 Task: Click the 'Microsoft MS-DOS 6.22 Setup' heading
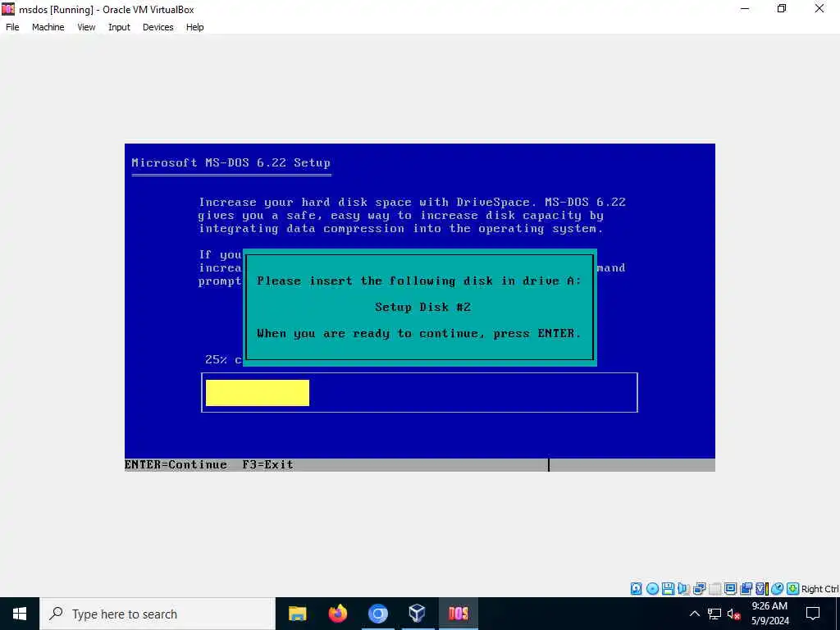click(231, 162)
